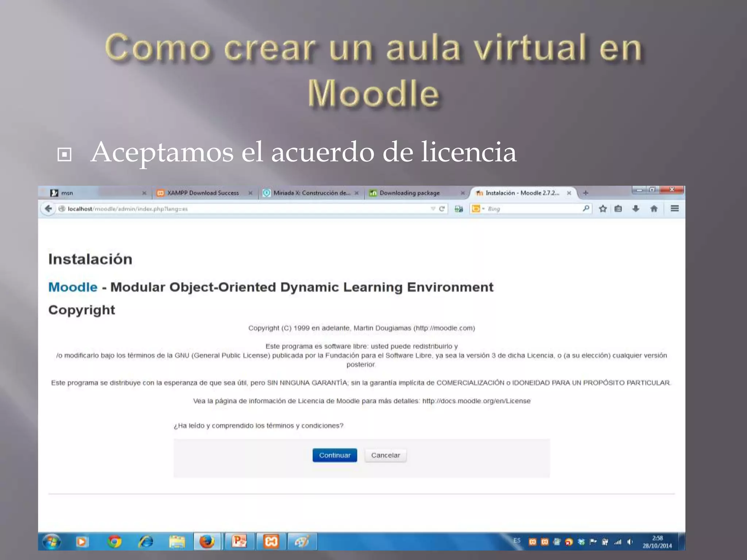Click the volume speaker tray icon
This screenshot has height=560, width=747.
[x=630, y=542]
